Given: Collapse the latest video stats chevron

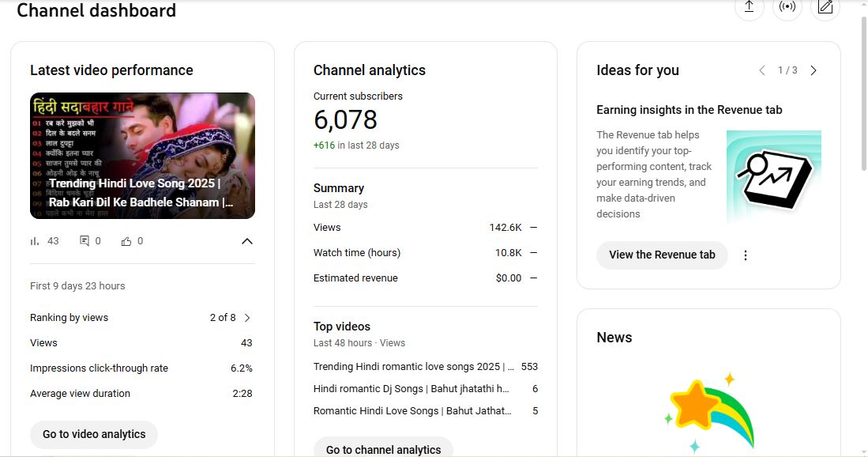Looking at the screenshot, I should coord(247,241).
